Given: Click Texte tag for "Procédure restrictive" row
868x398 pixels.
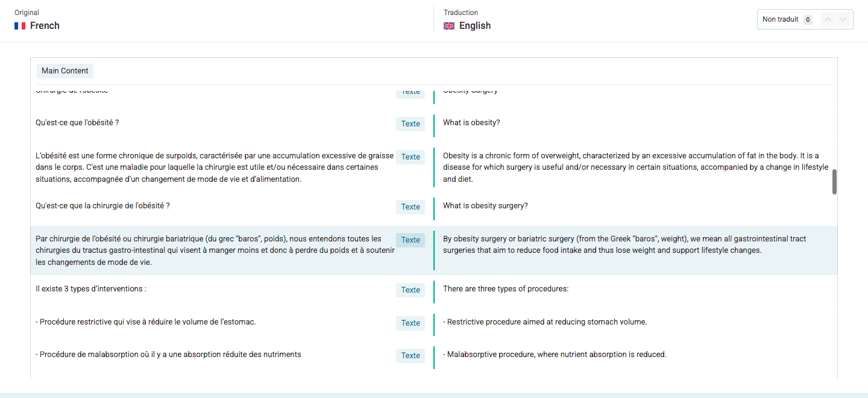Looking at the screenshot, I should [x=410, y=323].
